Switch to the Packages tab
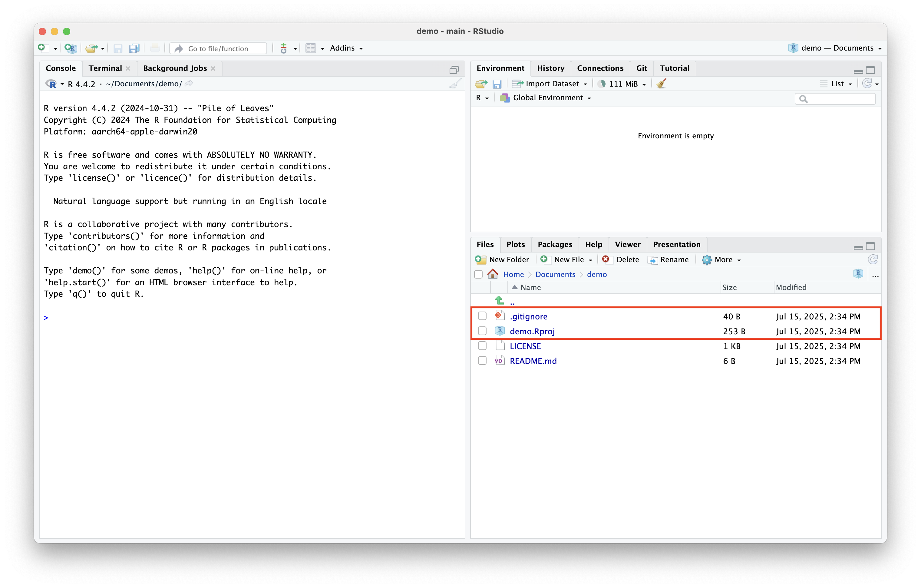The width and height of the screenshot is (921, 588). (x=555, y=244)
